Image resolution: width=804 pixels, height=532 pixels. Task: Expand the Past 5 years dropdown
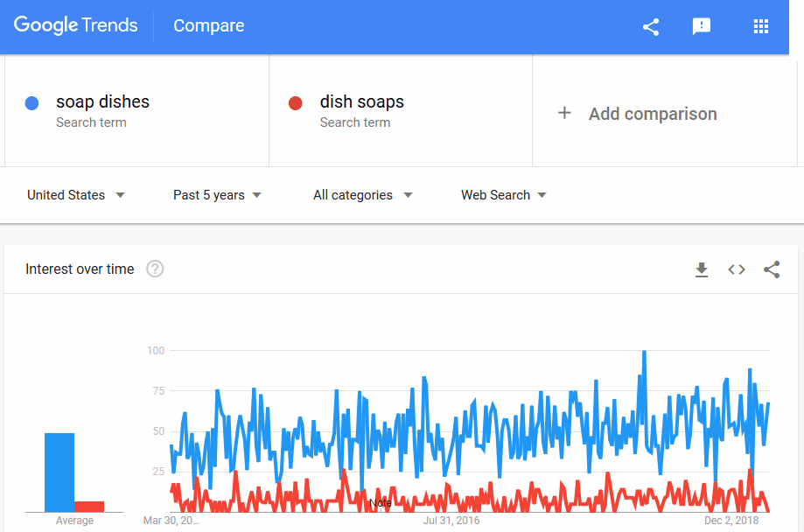pyautogui.click(x=217, y=195)
